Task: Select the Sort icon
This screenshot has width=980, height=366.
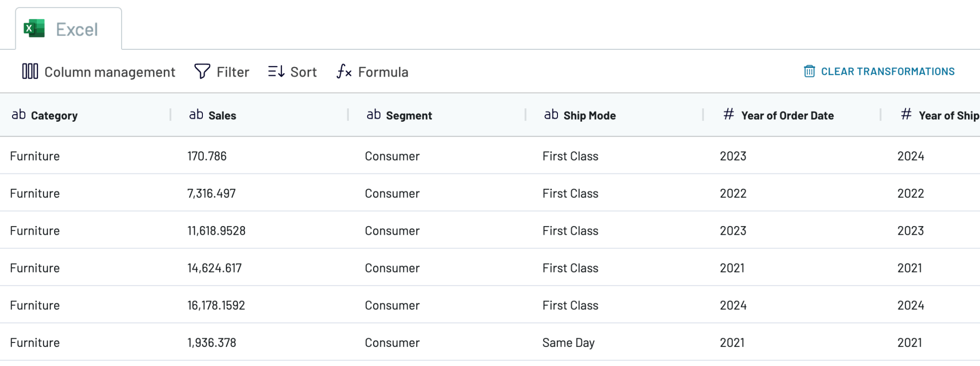Action: [277, 71]
